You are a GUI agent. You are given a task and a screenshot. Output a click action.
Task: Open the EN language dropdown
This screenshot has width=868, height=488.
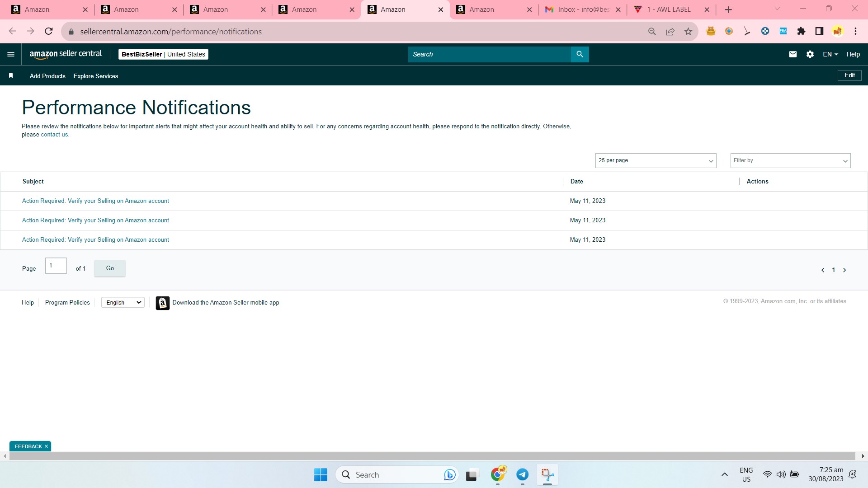coord(830,54)
